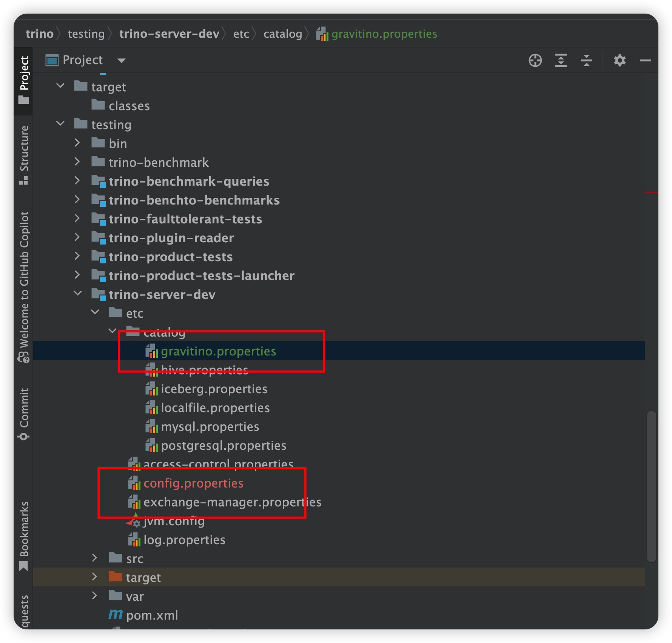Click trino-server-dev in the breadcrumb path
Viewport: 672px width, 643px height.
coord(169,34)
